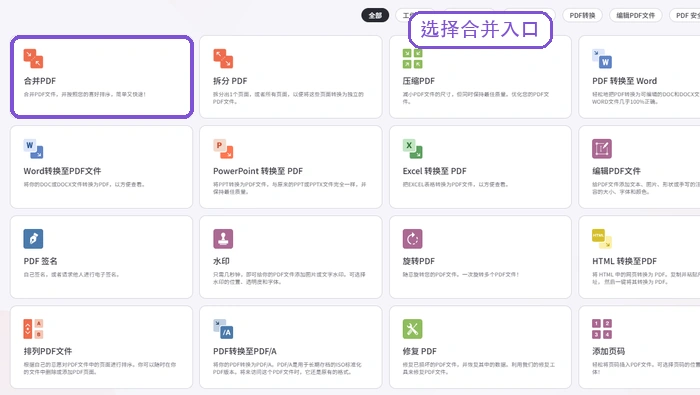
Task: Click the 水印 stamp icon
Action: [x=223, y=239]
